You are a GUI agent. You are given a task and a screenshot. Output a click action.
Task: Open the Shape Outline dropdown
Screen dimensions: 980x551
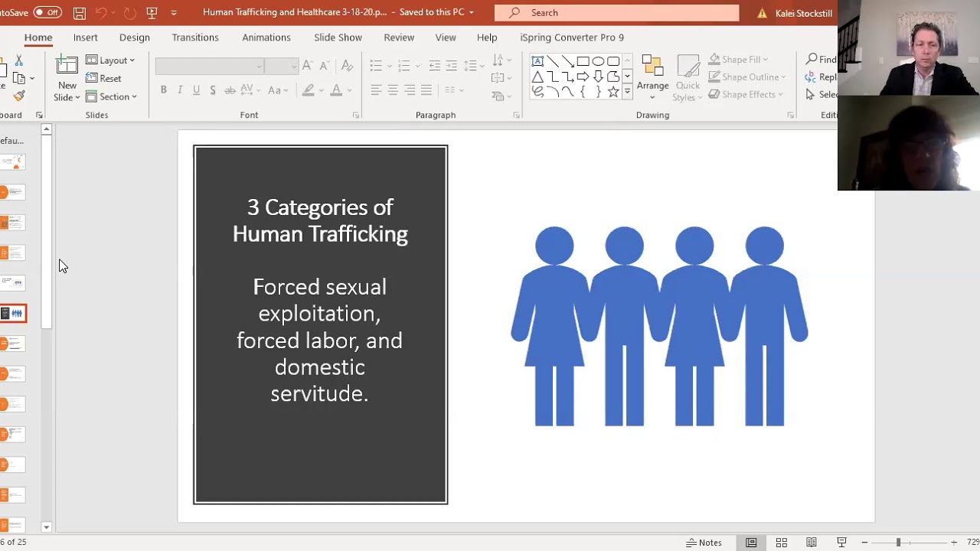coord(746,77)
